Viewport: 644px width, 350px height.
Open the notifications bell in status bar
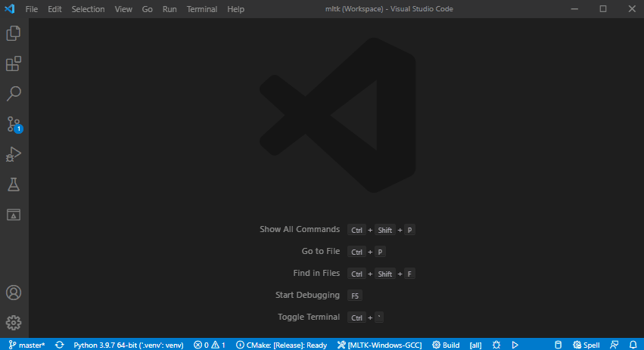click(633, 345)
